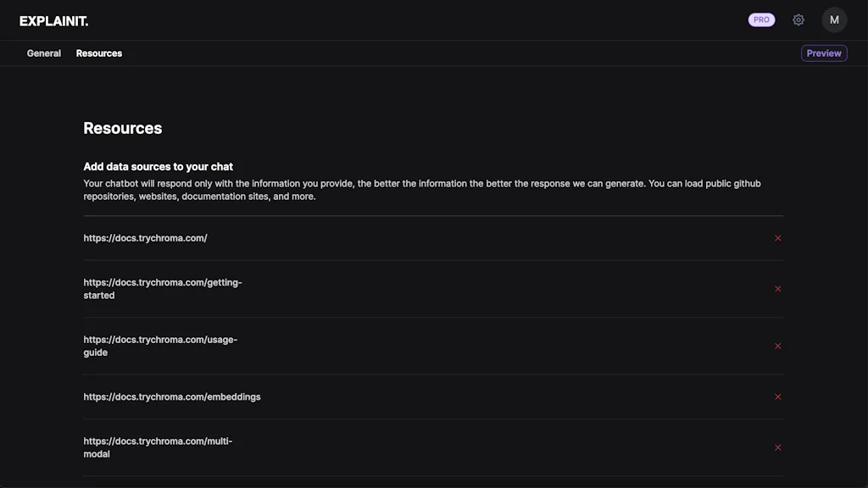Select the Resources tab

(98, 53)
